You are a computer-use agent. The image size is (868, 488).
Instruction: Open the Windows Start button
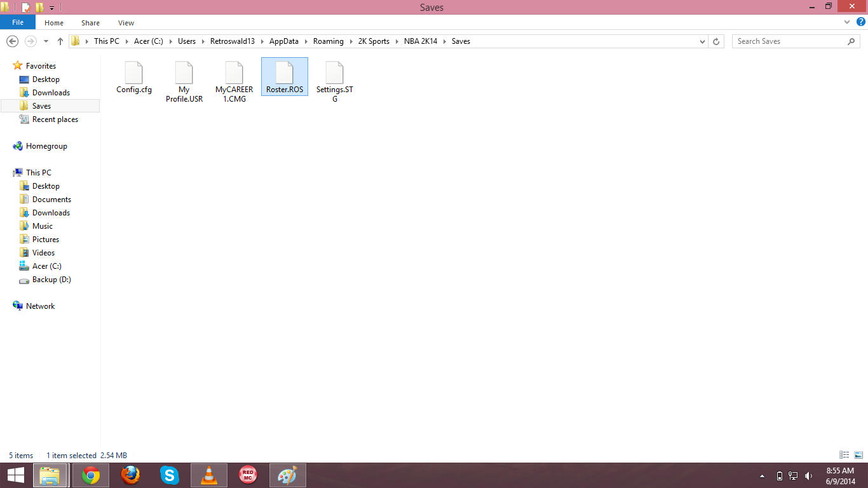[x=16, y=475]
